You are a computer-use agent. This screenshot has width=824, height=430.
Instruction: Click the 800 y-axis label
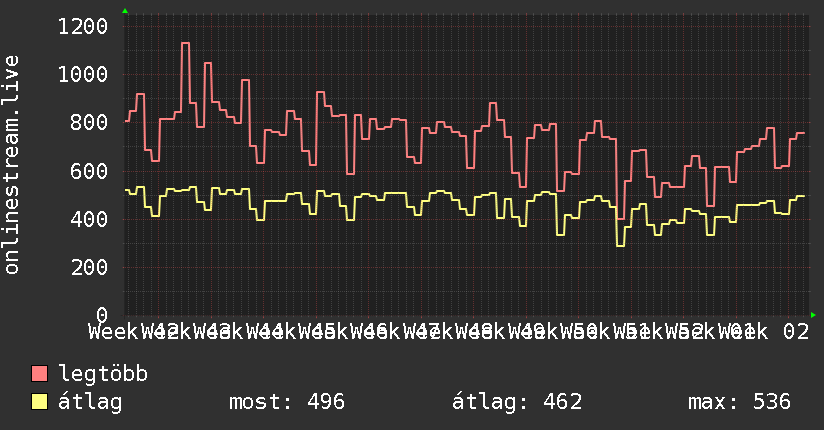[x=89, y=123]
